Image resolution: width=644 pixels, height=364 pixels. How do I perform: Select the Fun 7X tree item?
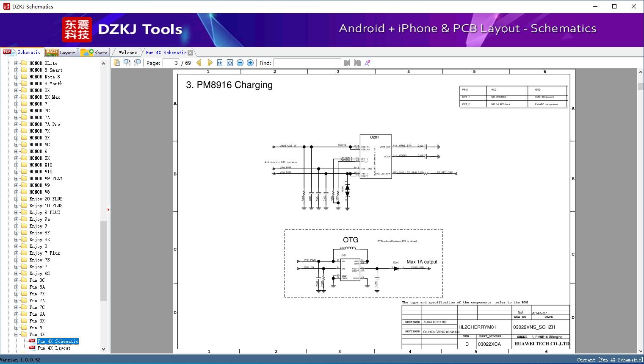pyautogui.click(x=37, y=294)
